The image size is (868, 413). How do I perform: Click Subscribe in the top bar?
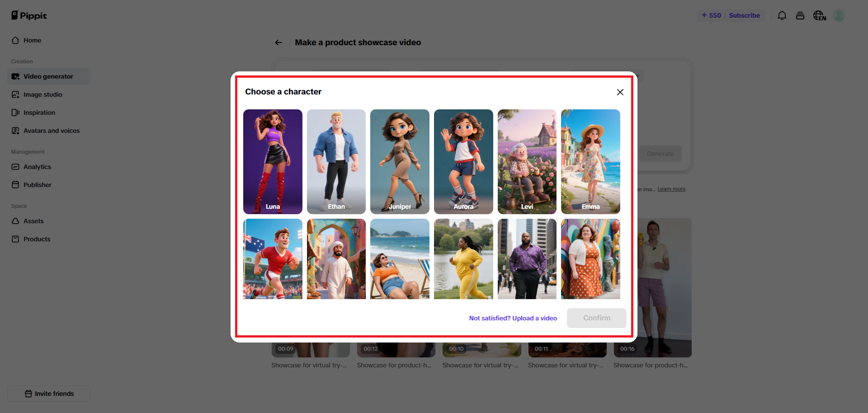[745, 15]
